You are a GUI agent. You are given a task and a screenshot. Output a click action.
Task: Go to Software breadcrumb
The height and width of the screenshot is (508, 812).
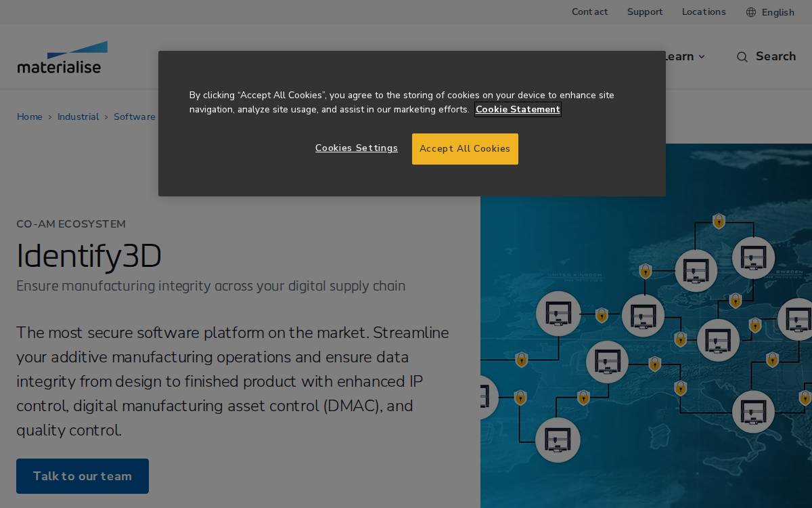135,117
